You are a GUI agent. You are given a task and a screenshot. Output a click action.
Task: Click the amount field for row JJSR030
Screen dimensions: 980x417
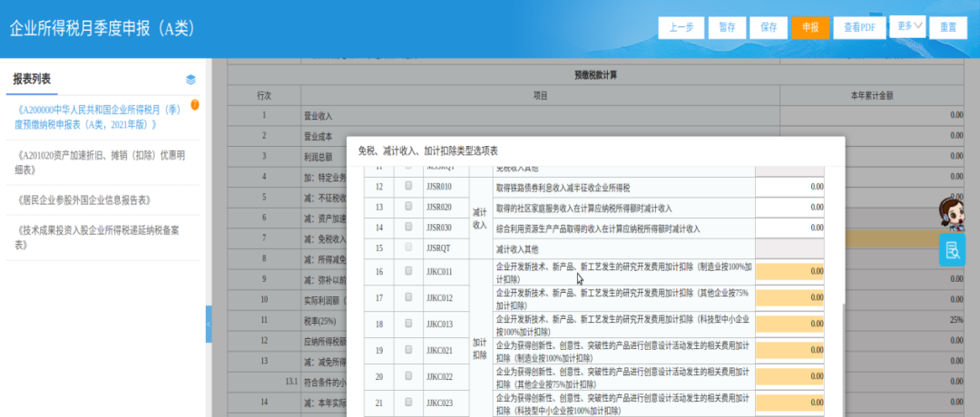(x=789, y=228)
